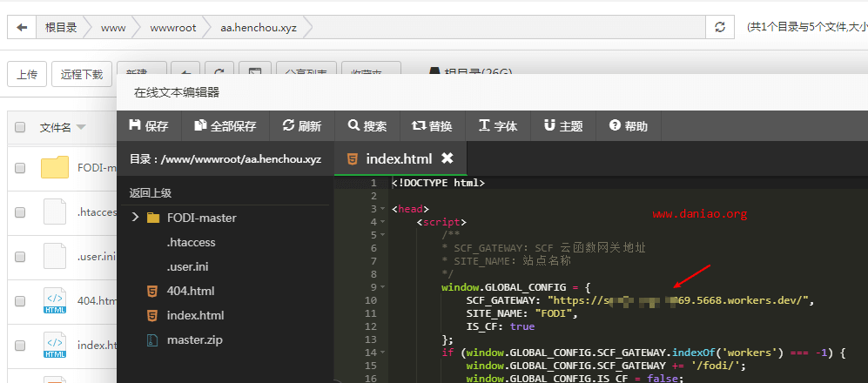Click the HTML5 icon next to 404.html
Image resolution: width=868 pixels, height=383 pixels.
point(152,291)
